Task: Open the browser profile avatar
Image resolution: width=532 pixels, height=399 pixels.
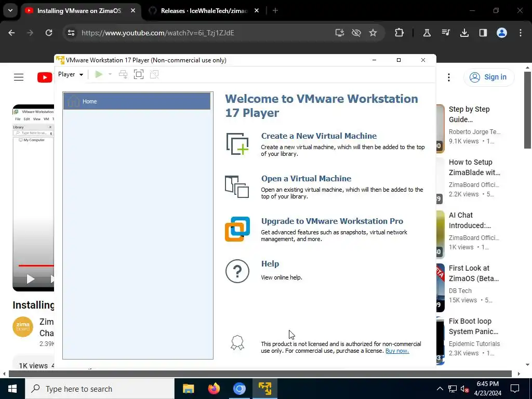Action: click(x=502, y=33)
